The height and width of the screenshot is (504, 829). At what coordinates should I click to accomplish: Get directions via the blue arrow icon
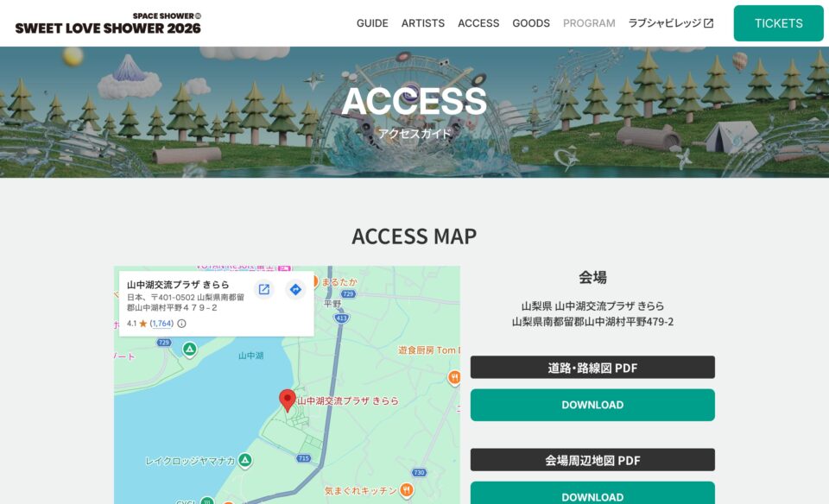(295, 289)
